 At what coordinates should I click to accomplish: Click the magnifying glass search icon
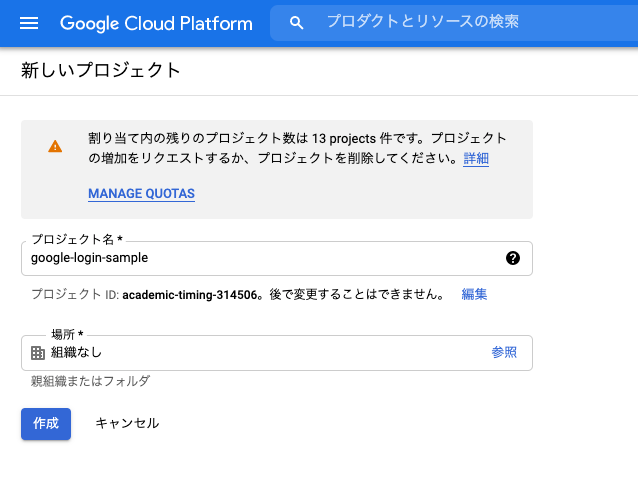(296, 23)
